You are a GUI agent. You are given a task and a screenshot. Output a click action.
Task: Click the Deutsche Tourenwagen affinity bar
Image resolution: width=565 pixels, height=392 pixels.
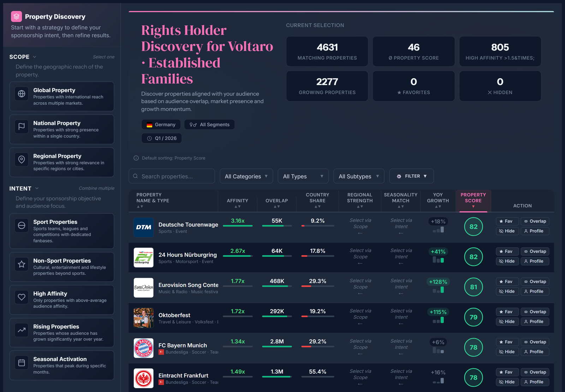238,226
